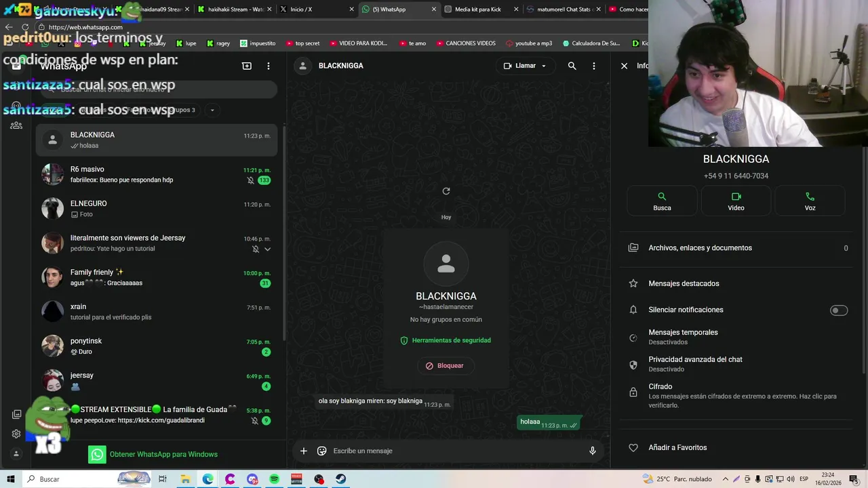This screenshot has width=868, height=488.
Task: Open the Family frienly chat
Action: coord(157,277)
